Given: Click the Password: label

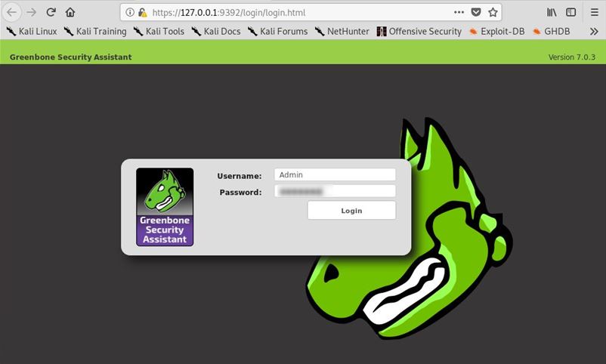Looking at the screenshot, I should click(240, 192).
